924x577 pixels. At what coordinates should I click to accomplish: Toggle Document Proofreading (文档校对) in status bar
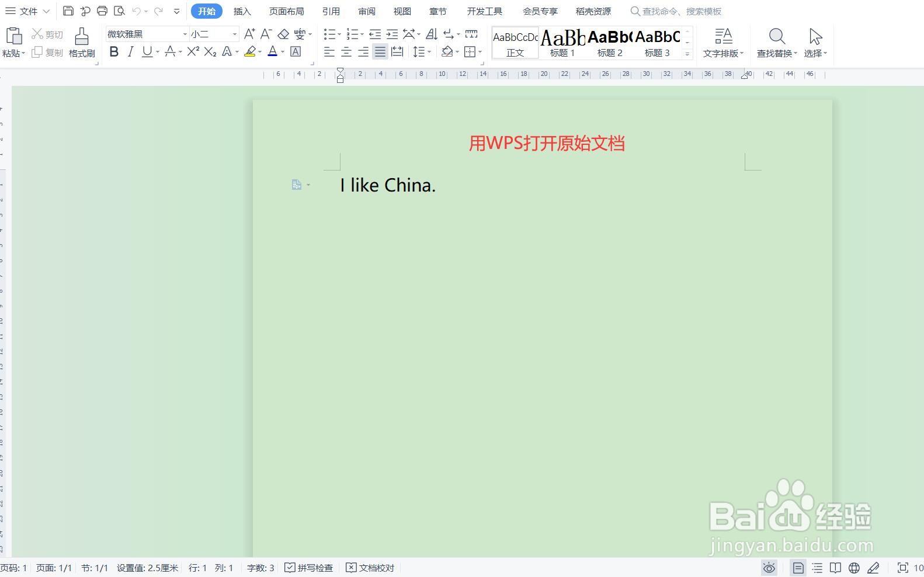coord(370,568)
